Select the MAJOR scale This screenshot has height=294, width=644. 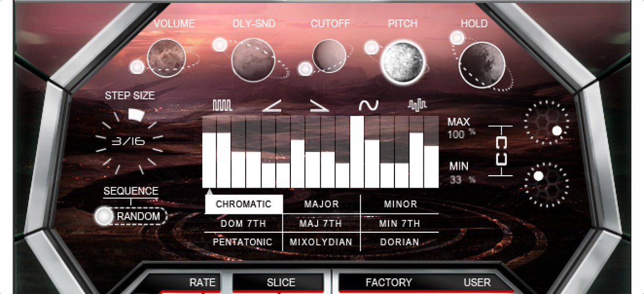click(321, 204)
